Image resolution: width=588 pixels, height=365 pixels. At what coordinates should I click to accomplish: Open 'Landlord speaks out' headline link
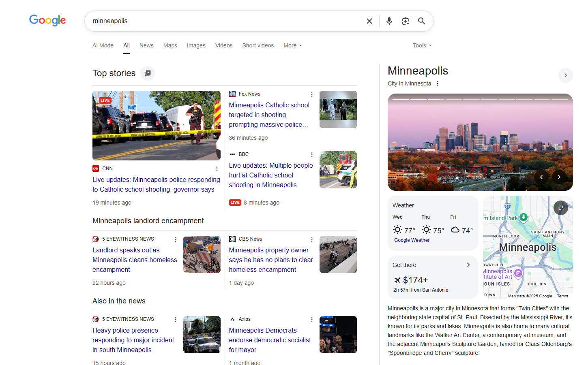pos(135,260)
